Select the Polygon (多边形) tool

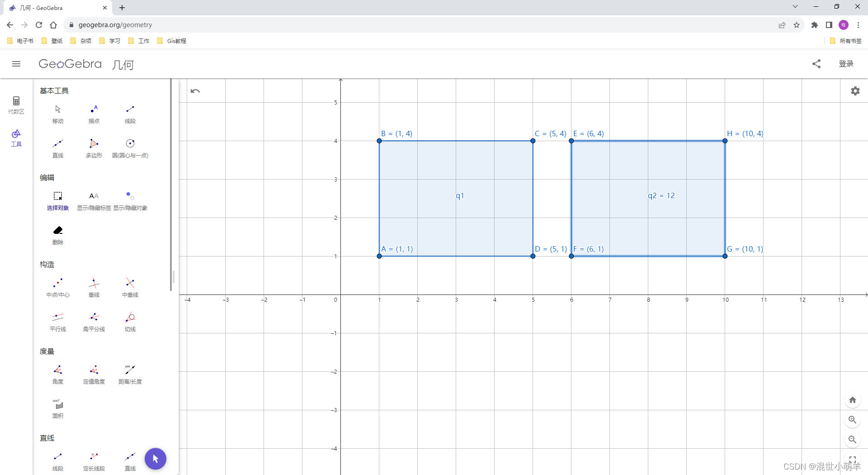tap(94, 148)
